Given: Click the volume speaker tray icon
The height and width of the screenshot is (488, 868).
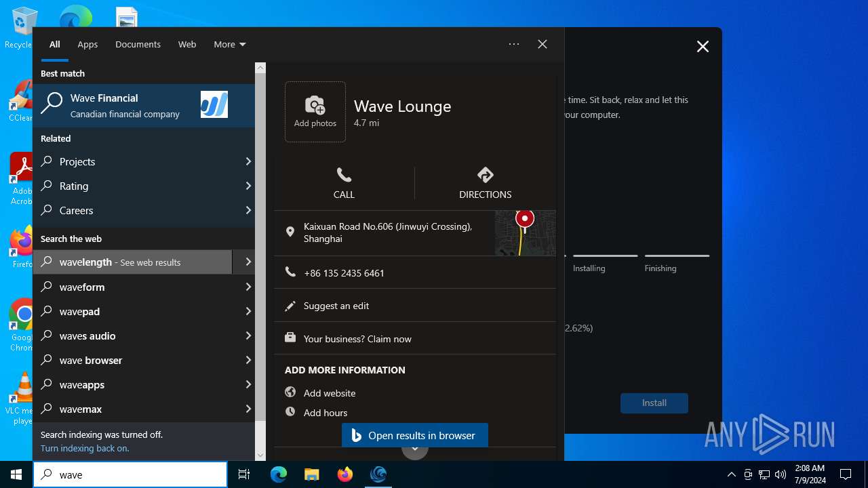Looking at the screenshot, I should pos(781,474).
